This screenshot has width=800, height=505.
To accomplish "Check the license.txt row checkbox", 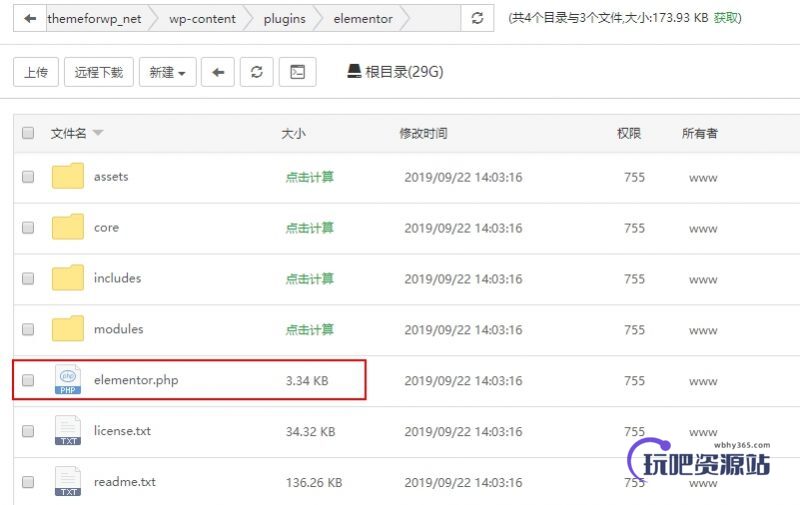I will point(28,431).
